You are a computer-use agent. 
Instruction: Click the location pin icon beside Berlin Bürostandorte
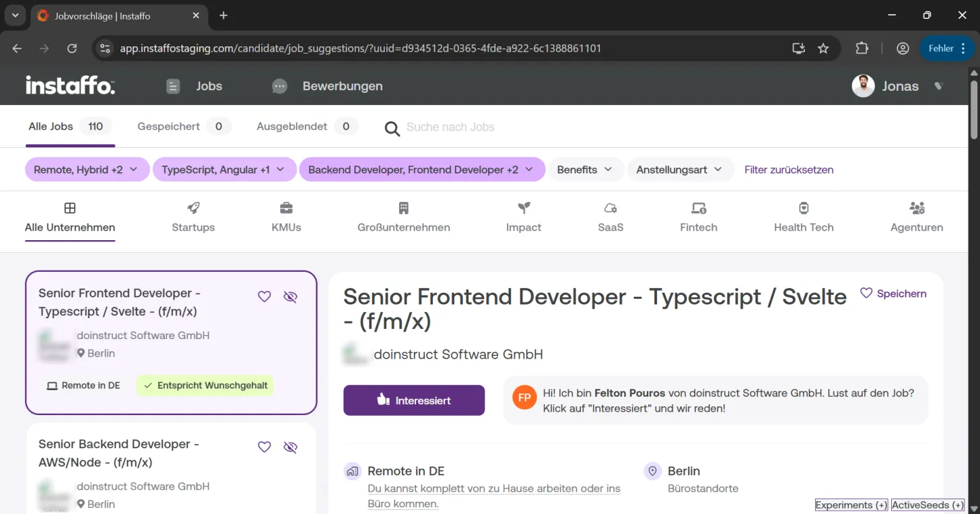652,471
